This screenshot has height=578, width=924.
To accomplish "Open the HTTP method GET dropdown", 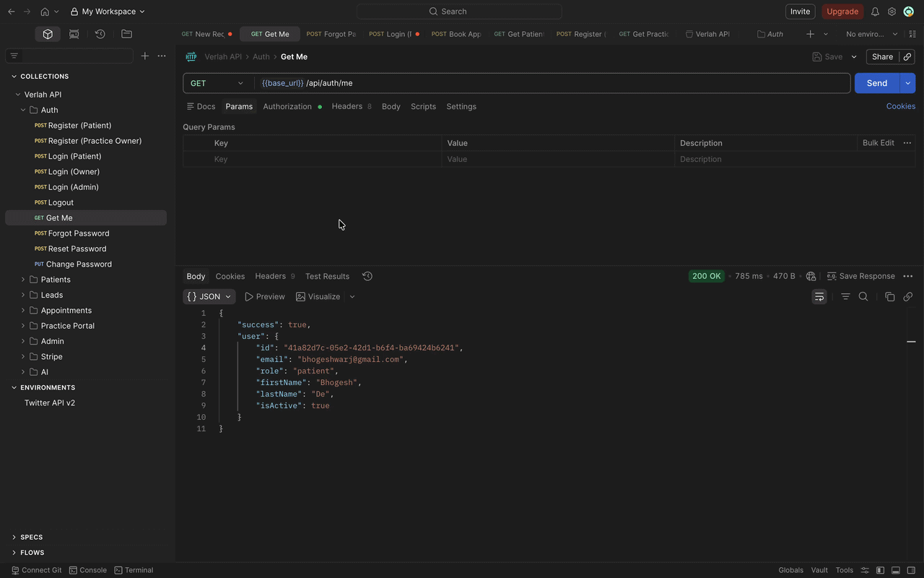I will (x=218, y=83).
